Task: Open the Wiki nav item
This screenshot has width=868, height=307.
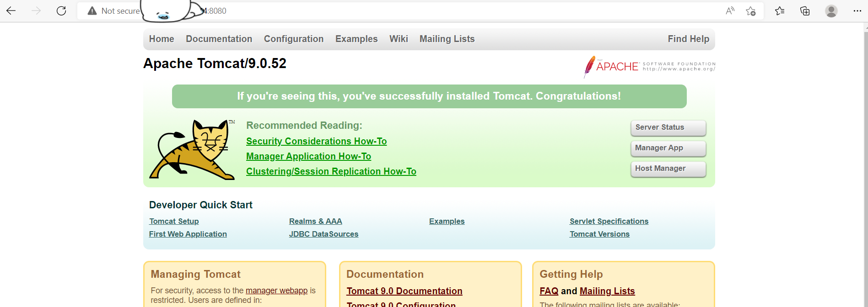Action: (399, 39)
